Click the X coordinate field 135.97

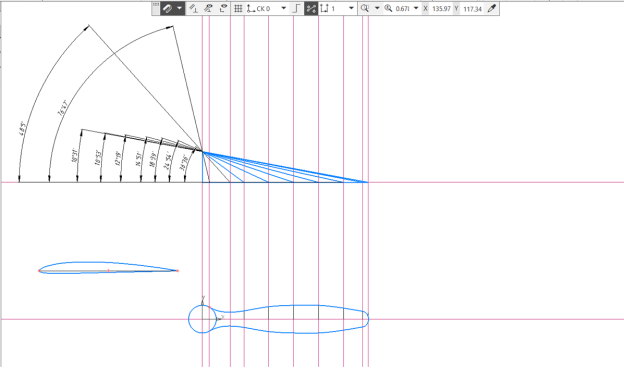click(x=441, y=9)
